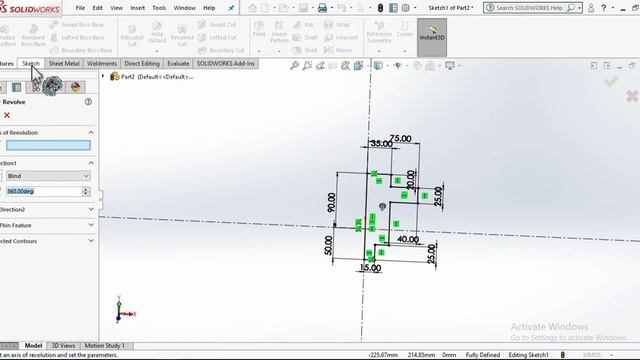Open the View menu
The height and width of the screenshot is (360, 640).
click(116, 8)
